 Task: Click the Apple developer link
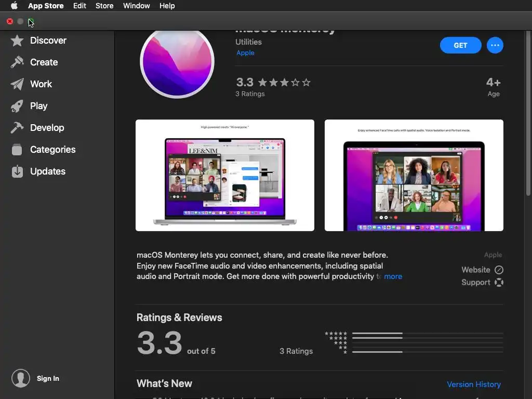click(245, 53)
